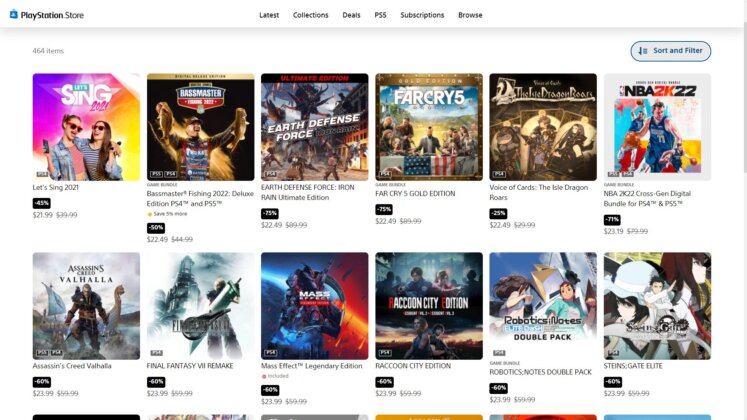
Task: Open Let's Sing 2021 cover art
Action: click(86, 126)
